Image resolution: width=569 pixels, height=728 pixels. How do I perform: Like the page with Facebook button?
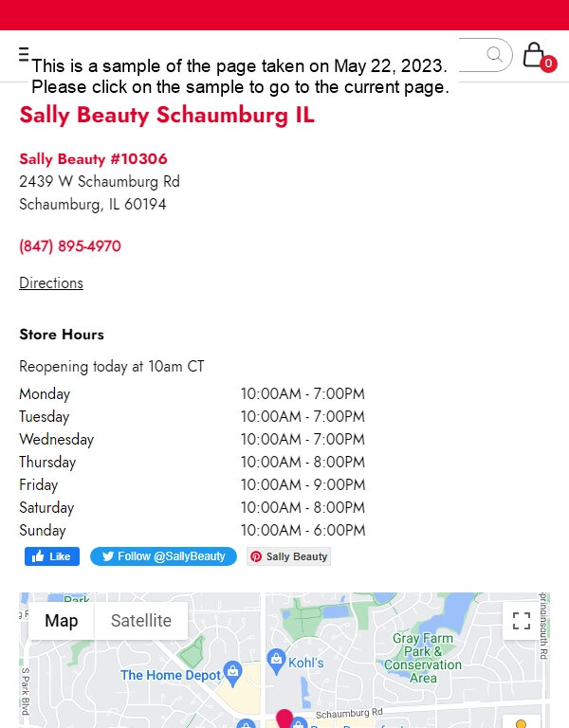(52, 556)
